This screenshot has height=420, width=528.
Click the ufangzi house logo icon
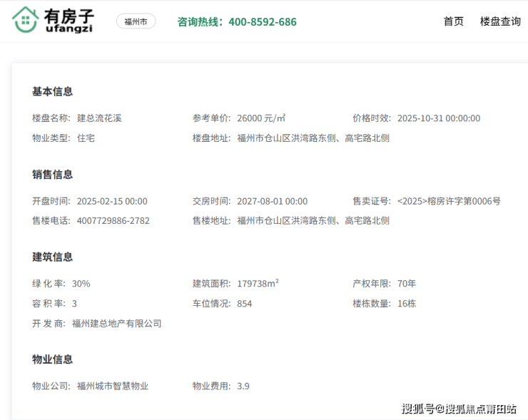26,20
